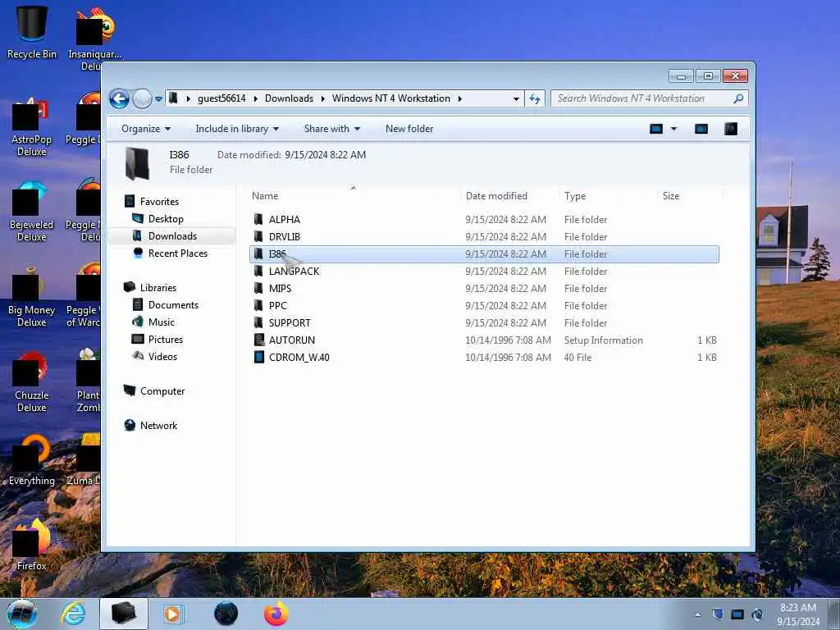Open the Include in library menu
840x630 pixels.
(x=237, y=129)
